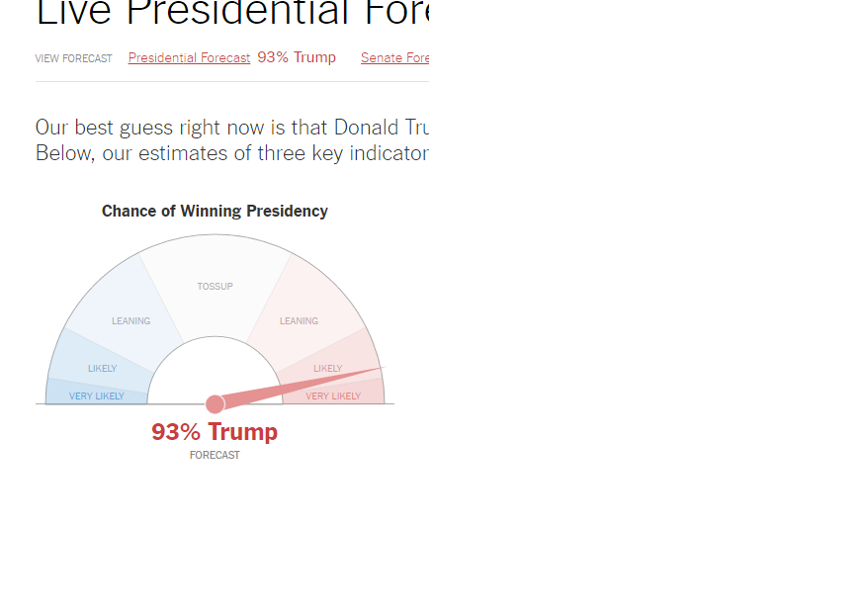Select the red VERY LIKELY gauge segment

pyautogui.click(x=333, y=396)
